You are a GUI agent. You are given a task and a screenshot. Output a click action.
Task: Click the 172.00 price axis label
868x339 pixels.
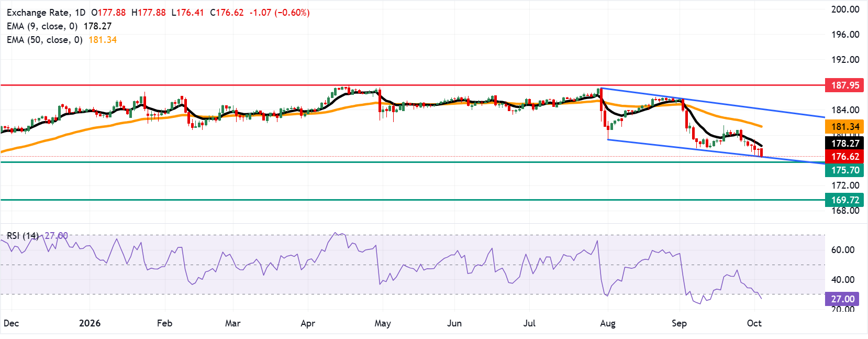[845, 185]
